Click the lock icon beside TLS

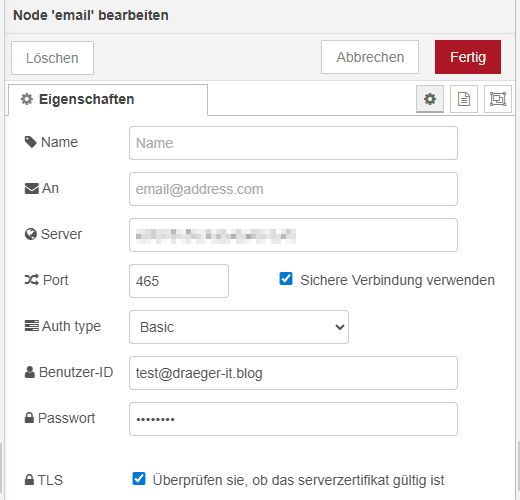[29, 480]
